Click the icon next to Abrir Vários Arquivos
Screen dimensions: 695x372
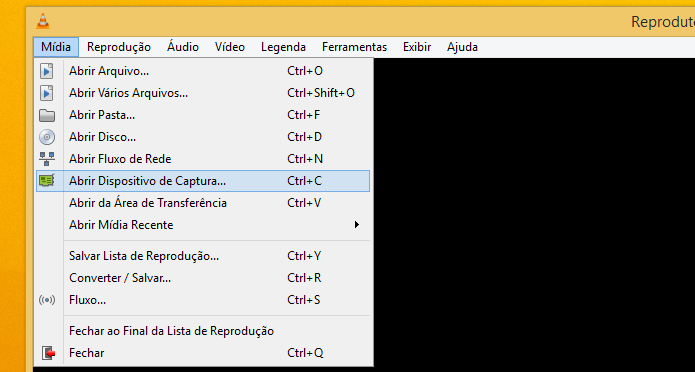point(47,93)
